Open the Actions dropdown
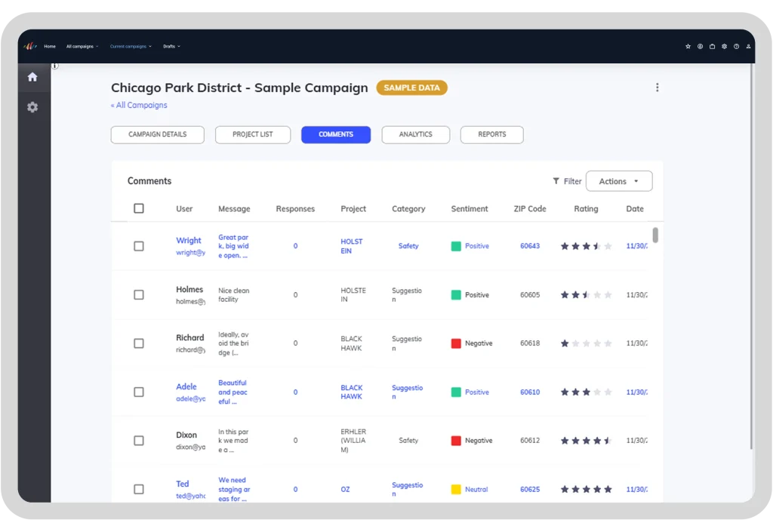 pos(619,181)
